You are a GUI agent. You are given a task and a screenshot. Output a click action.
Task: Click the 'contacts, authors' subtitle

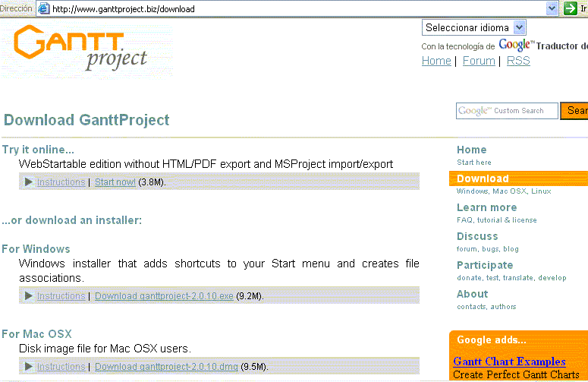pos(486,307)
